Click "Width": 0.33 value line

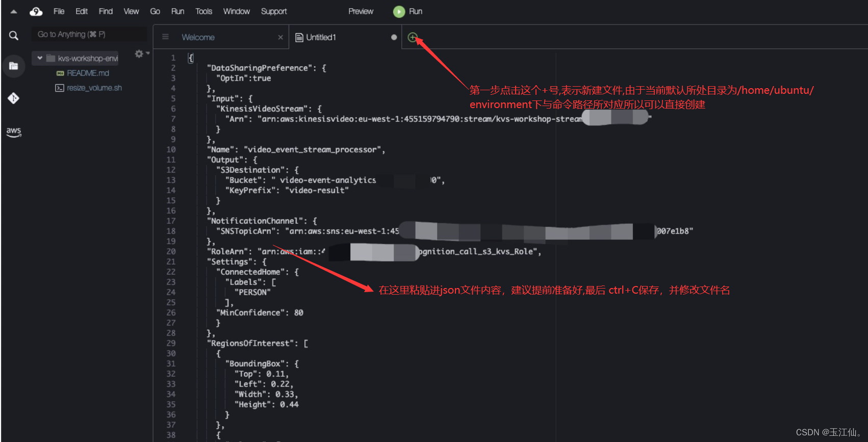coord(266,394)
